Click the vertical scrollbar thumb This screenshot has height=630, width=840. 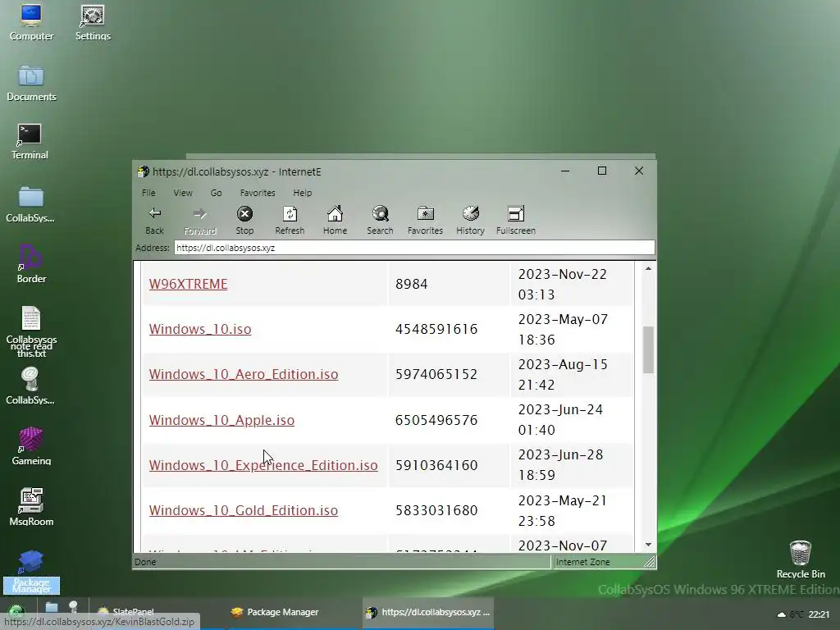pos(648,349)
